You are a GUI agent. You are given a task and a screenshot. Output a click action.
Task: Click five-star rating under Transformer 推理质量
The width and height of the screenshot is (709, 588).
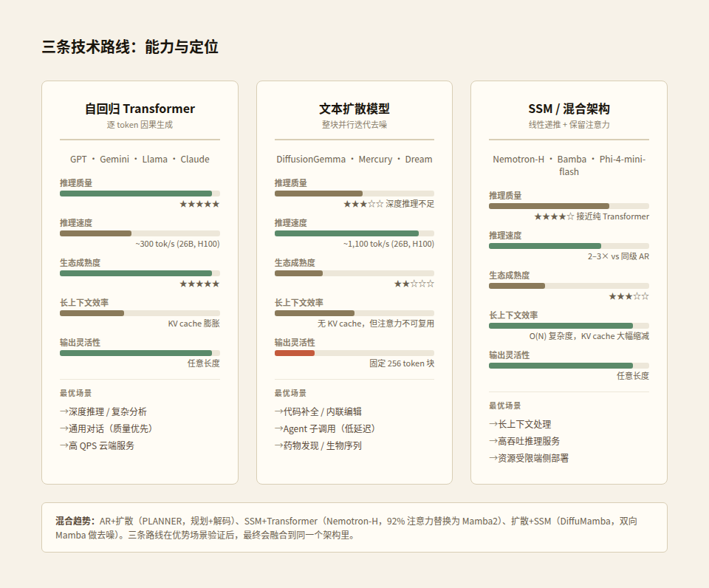tap(199, 204)
